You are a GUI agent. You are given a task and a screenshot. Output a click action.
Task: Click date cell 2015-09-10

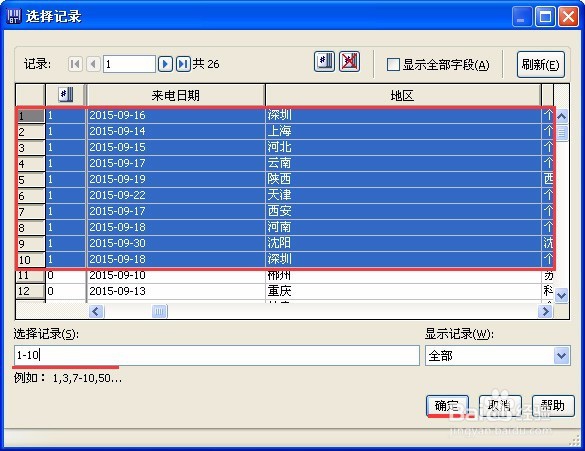(x=176, y=276)
